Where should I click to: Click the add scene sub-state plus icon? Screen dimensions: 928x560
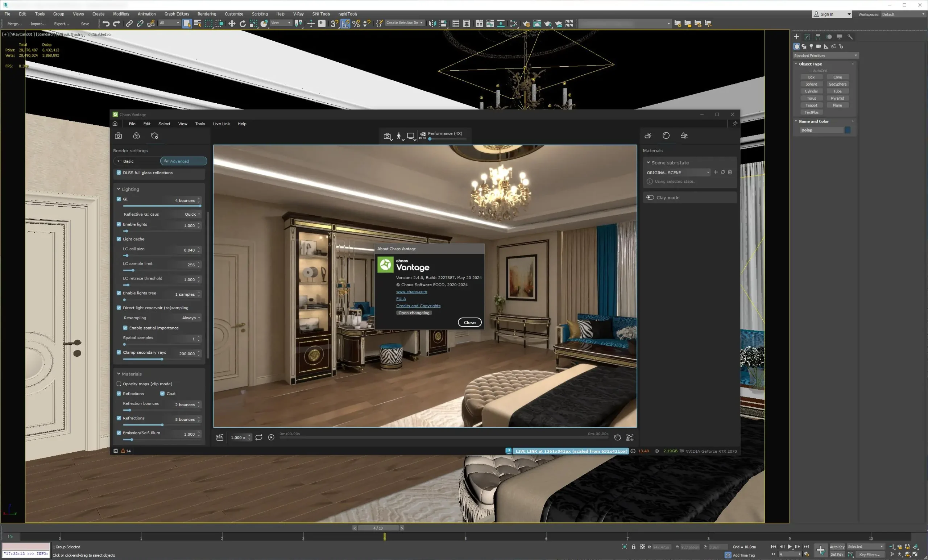click(716, 173)
